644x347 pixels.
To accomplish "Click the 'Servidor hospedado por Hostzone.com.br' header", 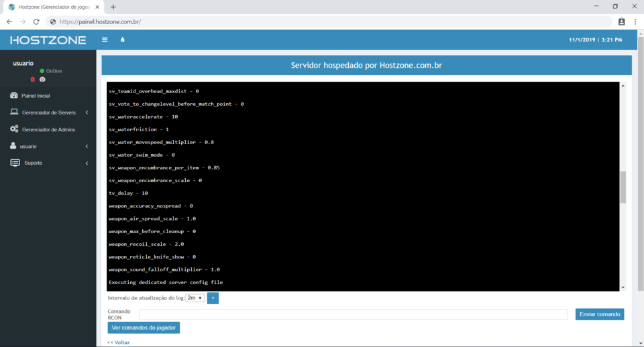I will click(x=366, y=65).
